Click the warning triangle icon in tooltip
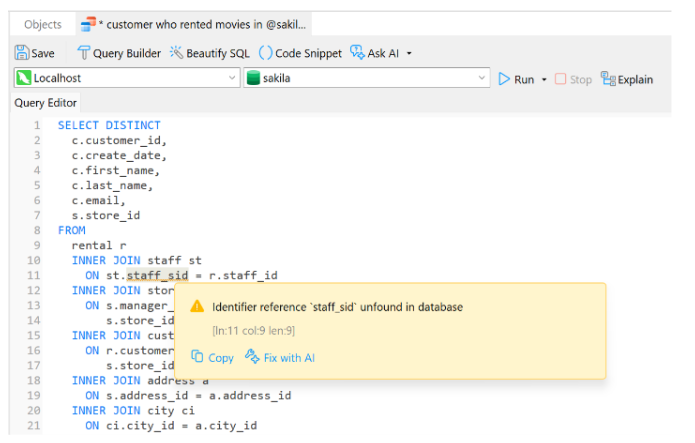 (197, 307)
